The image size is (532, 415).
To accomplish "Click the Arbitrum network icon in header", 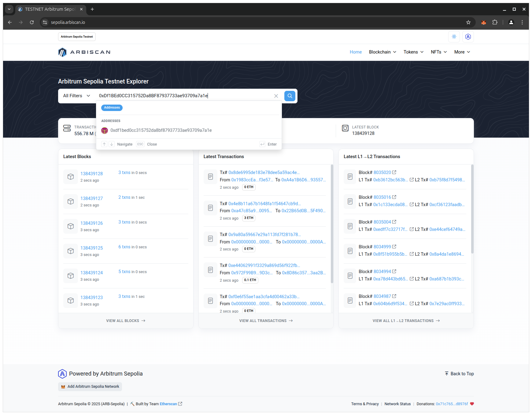I will tap(468, 37).
